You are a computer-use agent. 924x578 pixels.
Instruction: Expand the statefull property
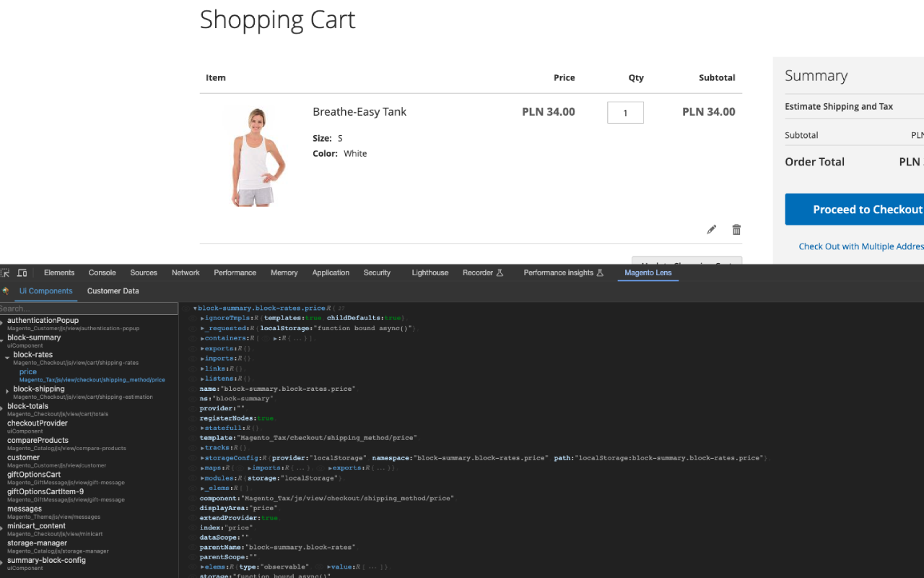coord(202,428)
